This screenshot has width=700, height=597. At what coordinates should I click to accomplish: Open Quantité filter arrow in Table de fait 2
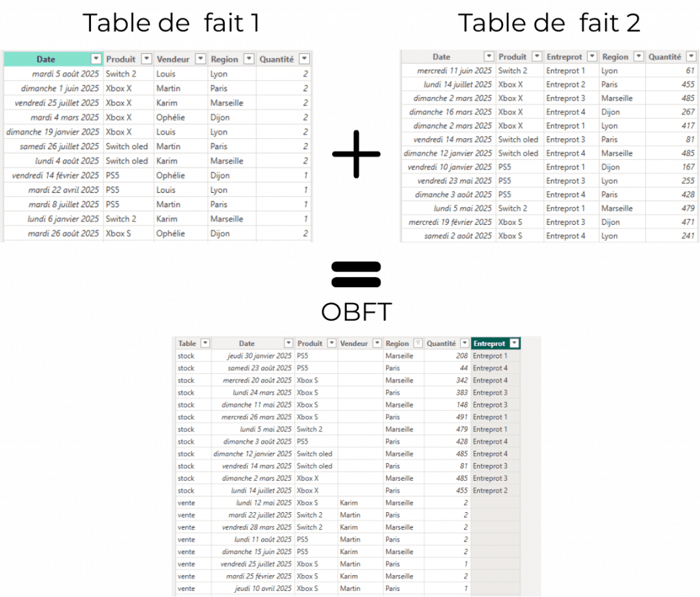[691, 57]
